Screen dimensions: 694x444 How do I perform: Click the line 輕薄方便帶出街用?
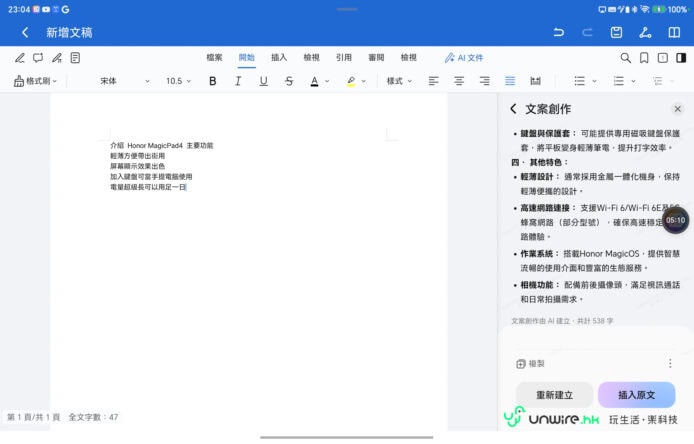pos(137,156)
